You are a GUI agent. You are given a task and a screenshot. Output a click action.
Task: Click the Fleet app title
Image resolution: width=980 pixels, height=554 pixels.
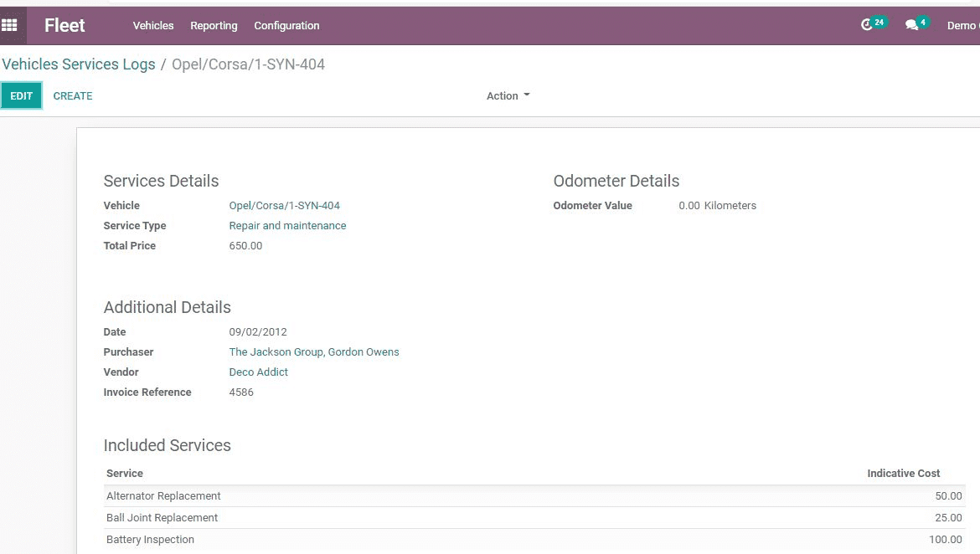(x=64, y=26)
